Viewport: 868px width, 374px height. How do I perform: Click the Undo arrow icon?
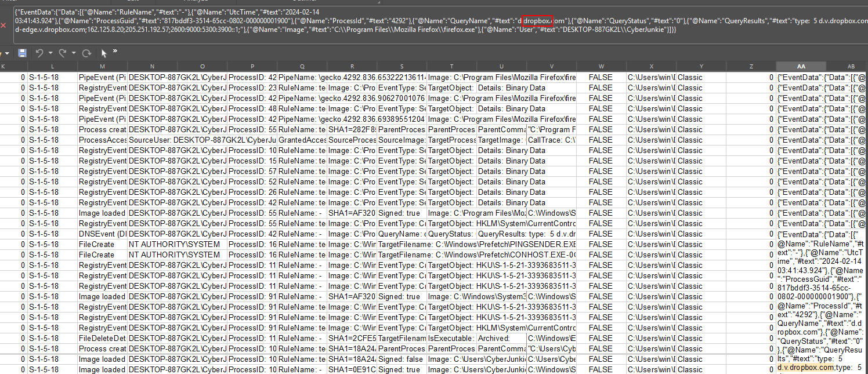pyautogui.click(x=39, y=53)
